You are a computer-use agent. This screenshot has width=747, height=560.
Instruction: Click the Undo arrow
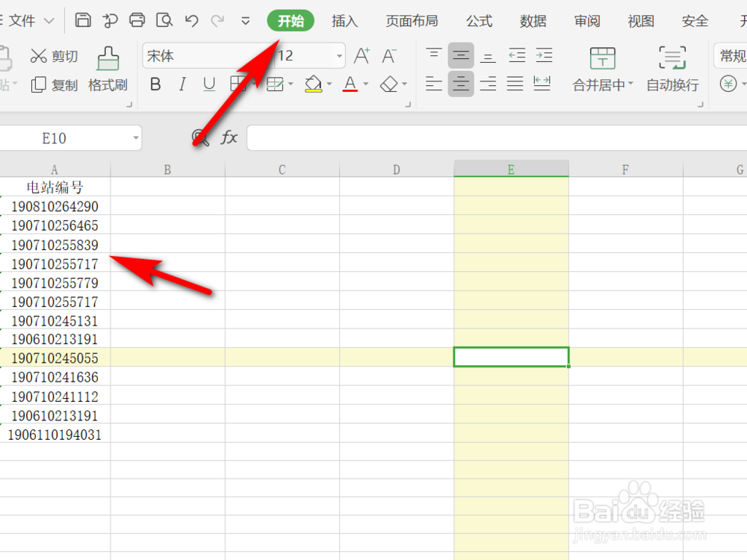(191, 20)
